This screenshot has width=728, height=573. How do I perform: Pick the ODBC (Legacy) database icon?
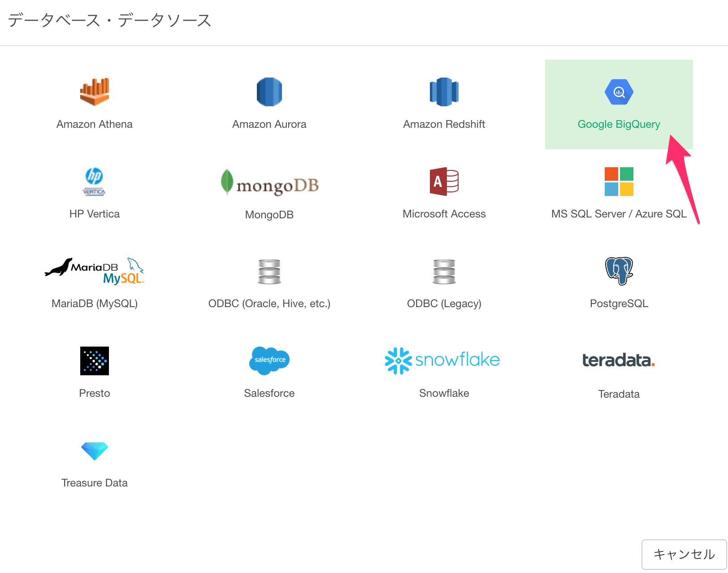tap(444, 272)
